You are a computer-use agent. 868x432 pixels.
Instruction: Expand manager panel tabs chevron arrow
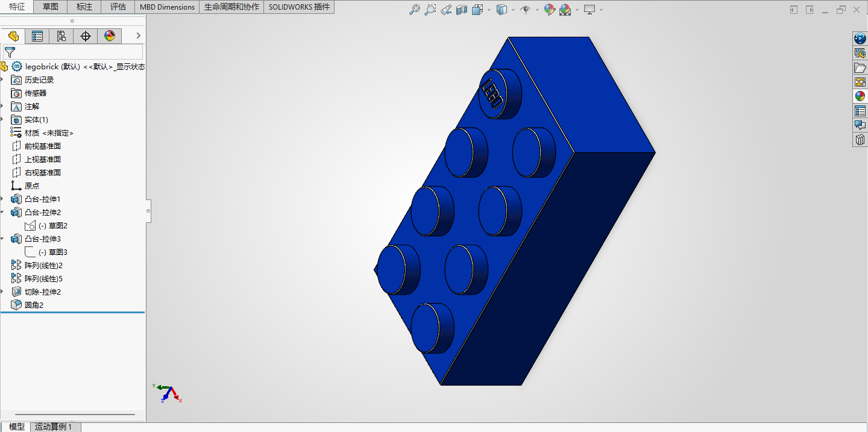[138, 36]
